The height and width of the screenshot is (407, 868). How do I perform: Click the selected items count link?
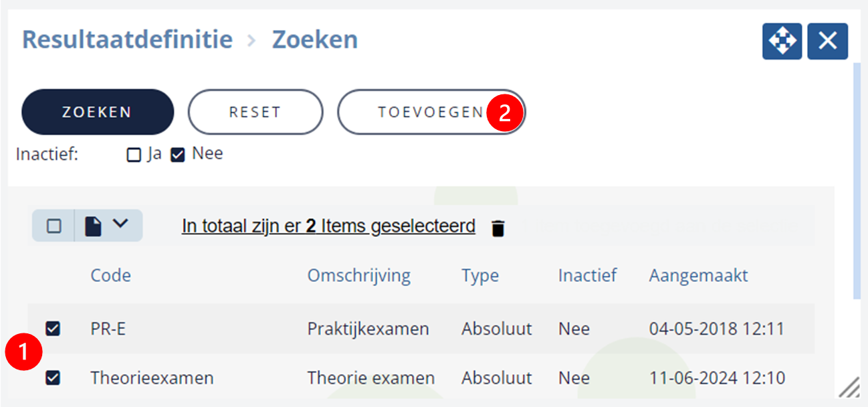[x=328, y=226]
